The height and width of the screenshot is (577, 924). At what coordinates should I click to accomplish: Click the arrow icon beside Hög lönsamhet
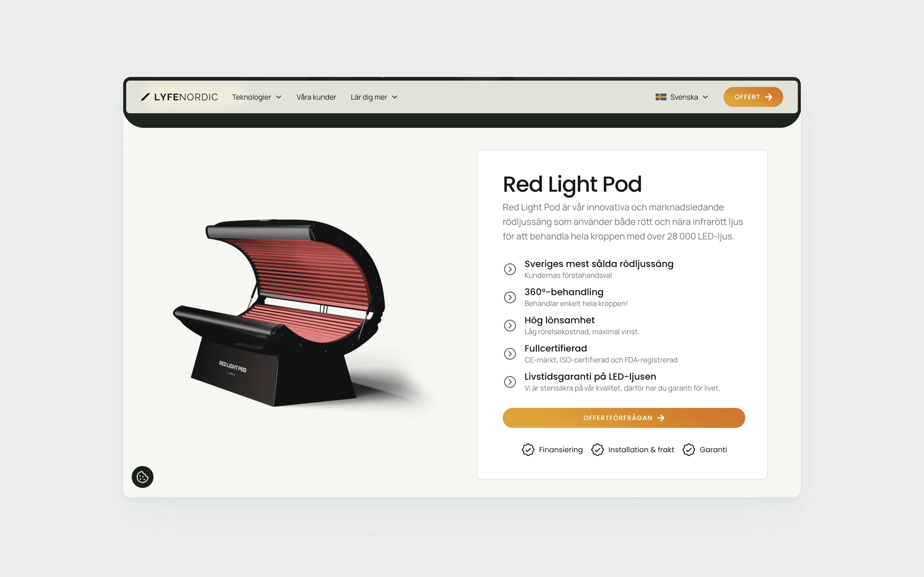click(510, 326)
